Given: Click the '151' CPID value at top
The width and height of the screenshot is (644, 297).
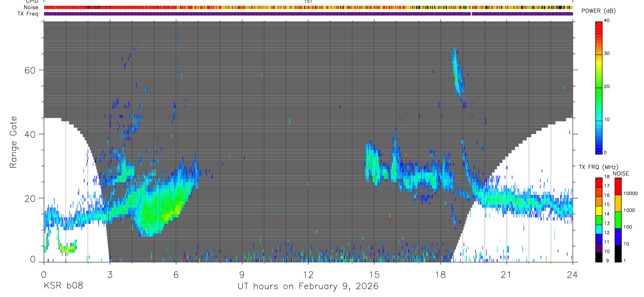Looking at the screenshot, I should [x=308, y=2].
